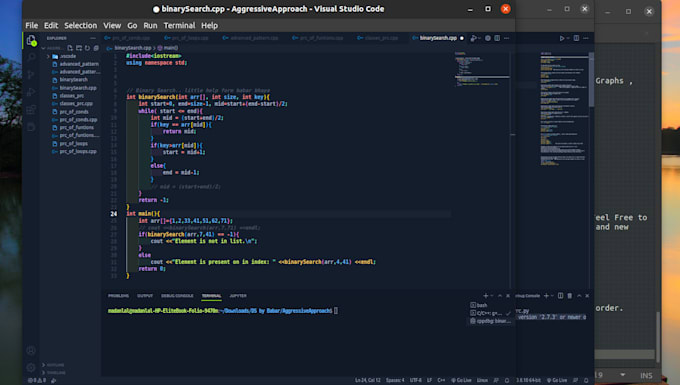Click the C++ language mode status entry
The image size is (680, 385).
click(x=441, y=380)
